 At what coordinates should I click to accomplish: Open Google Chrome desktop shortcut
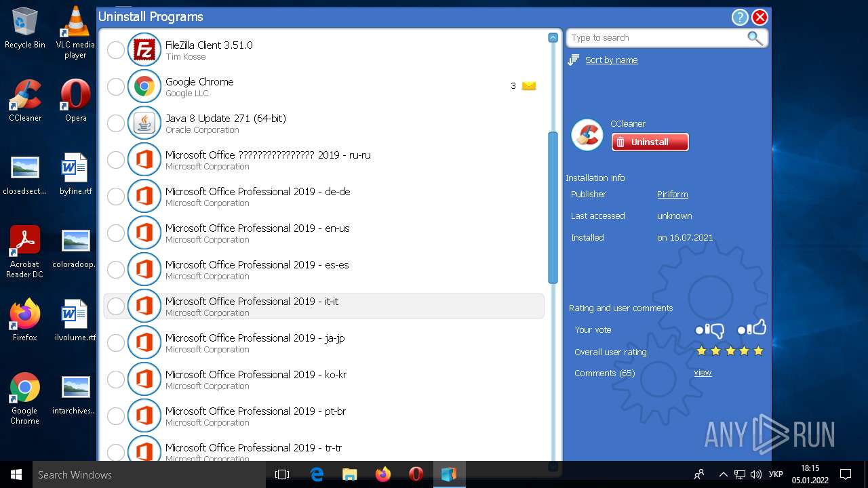tap(25, 398)
